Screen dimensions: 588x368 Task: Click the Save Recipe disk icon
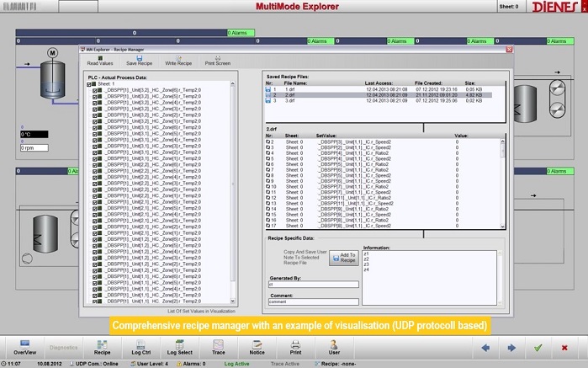pyautogui.click(x=139, y=58)
